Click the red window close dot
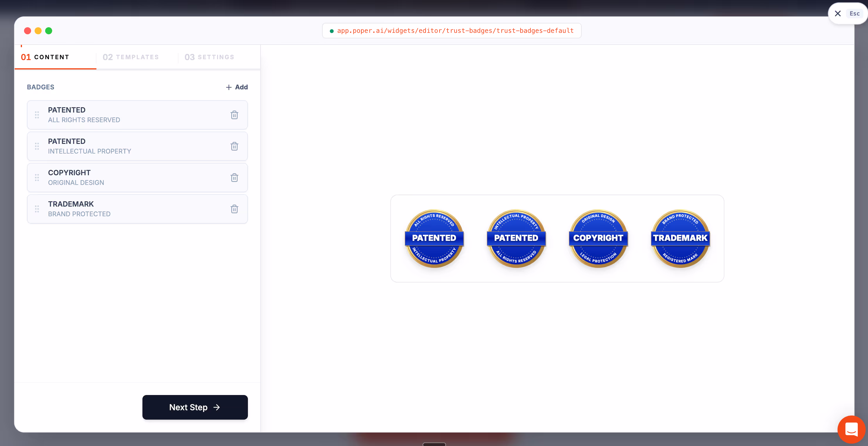The image size is (868, 446). [28, 31]
